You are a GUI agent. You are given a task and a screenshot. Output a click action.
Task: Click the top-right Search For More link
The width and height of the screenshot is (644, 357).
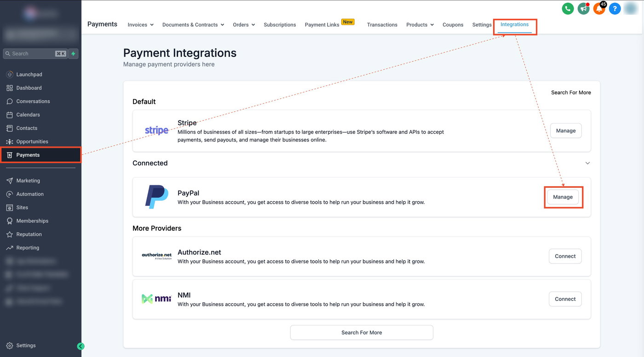[x=571, y=92]
